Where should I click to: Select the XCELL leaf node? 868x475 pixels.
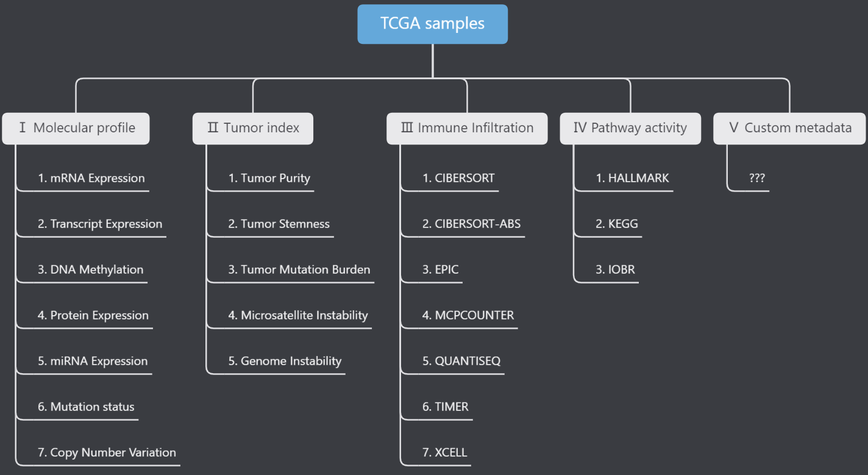tap(444, 453)
